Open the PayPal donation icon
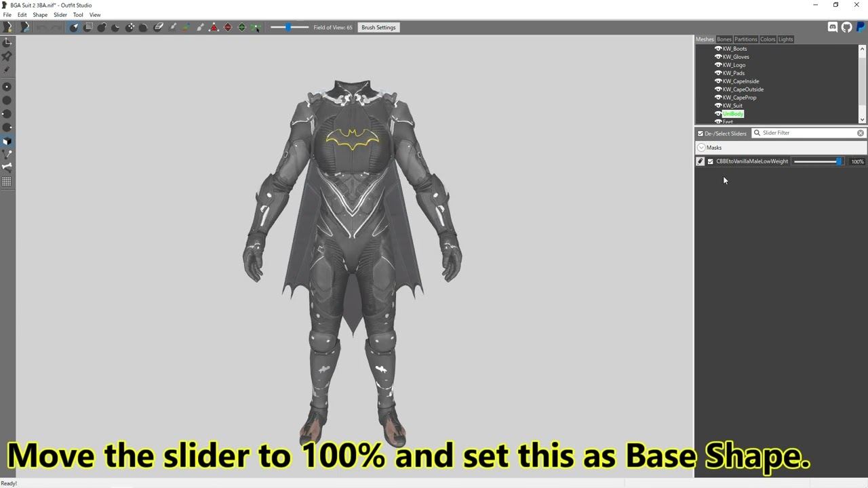Image resolution: width=868 pixels, height=488 pixels. (x=861, y=27)
